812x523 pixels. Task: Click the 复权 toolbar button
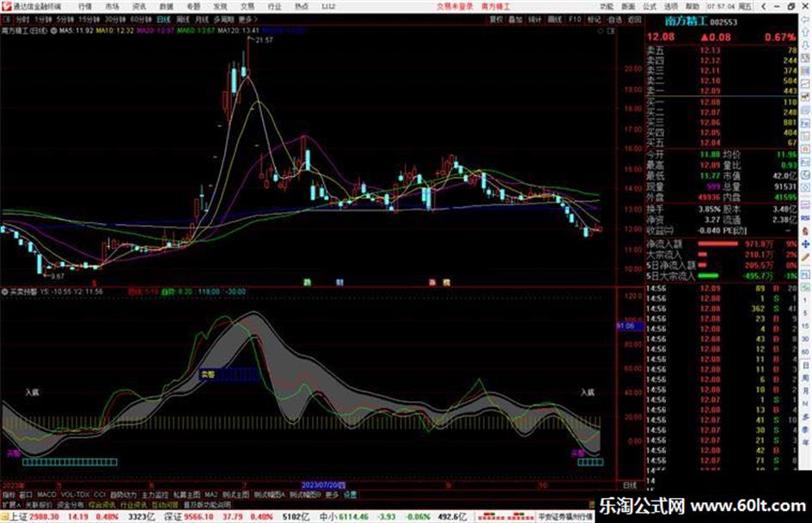pos(496,19)
